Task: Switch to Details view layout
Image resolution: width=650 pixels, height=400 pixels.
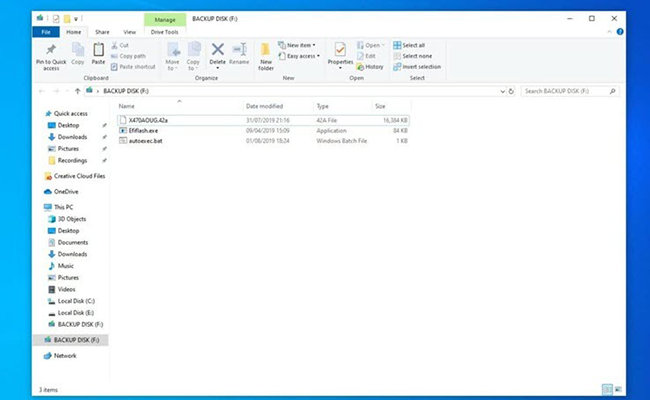Action: click(607, 389)
